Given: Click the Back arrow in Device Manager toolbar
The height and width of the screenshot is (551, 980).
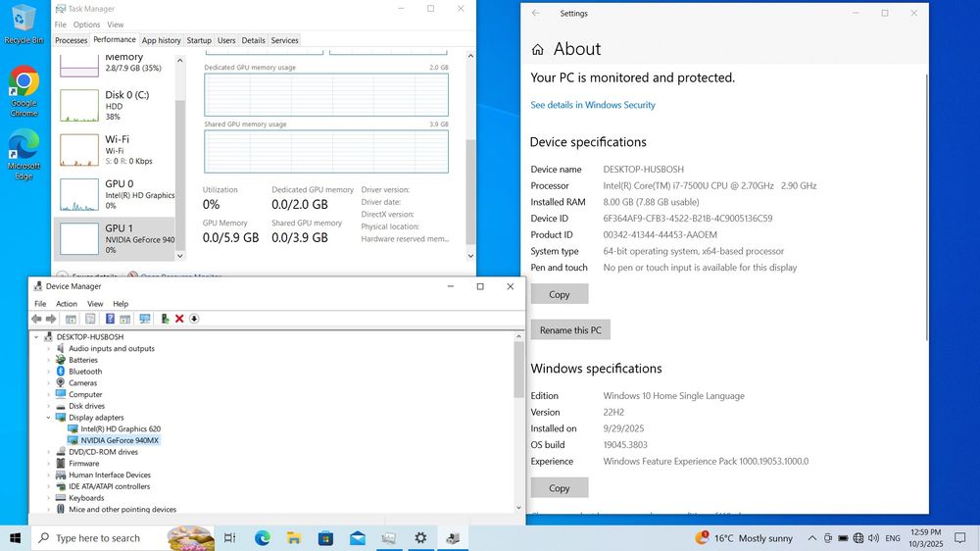Looking at the screenshot, I should click(36, 319).
